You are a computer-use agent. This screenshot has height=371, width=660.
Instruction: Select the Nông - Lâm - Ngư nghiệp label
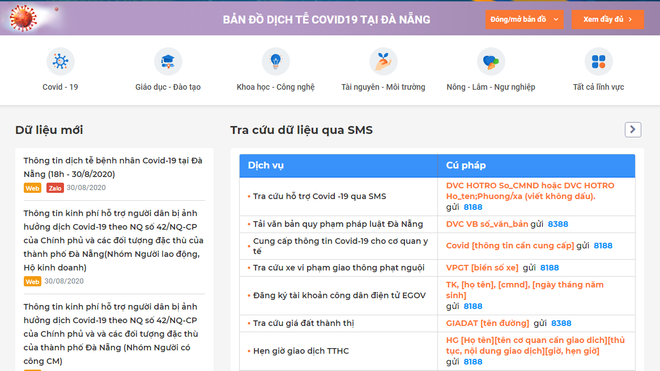(491, 87)
